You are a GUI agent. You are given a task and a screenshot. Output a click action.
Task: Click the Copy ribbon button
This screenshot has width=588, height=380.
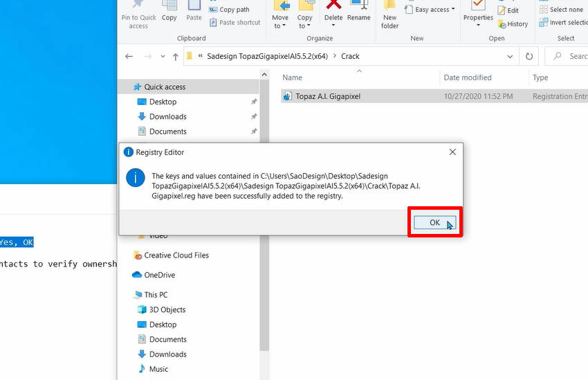coord(169,12)
